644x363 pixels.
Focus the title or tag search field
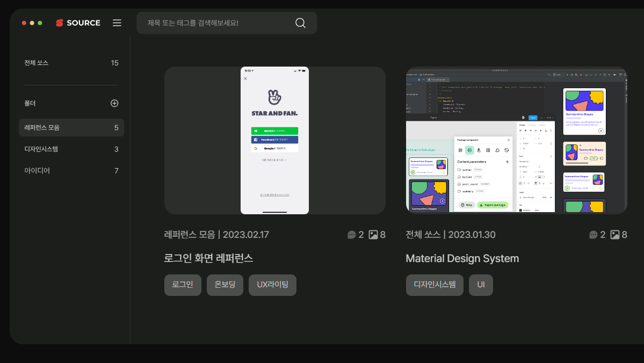pyautogui.click(x=215, y=23)
